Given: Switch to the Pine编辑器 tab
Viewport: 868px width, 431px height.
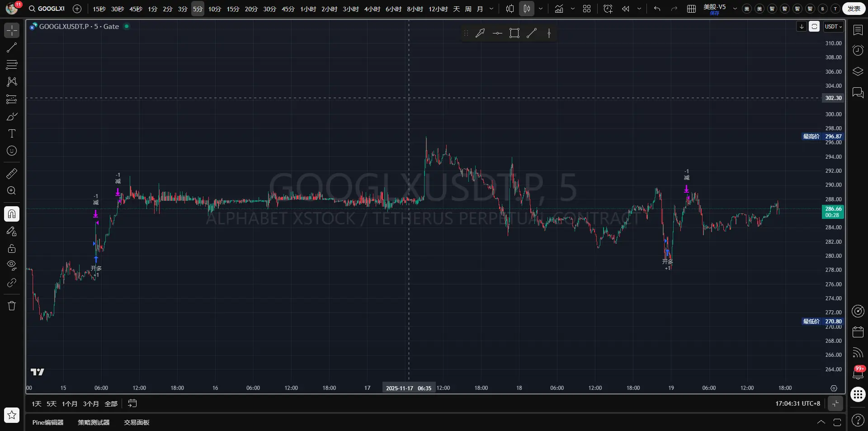Looking at the screenshot, I should [x=48, y=422].
